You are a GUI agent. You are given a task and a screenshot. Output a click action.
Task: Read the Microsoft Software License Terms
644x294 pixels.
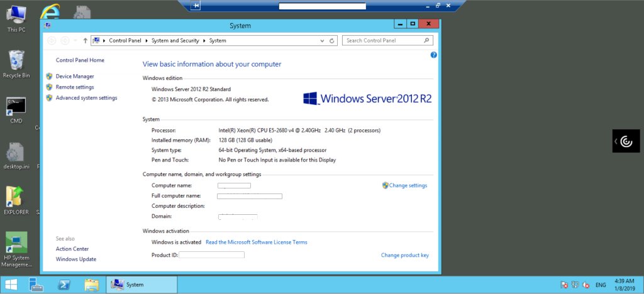[257, 242]
